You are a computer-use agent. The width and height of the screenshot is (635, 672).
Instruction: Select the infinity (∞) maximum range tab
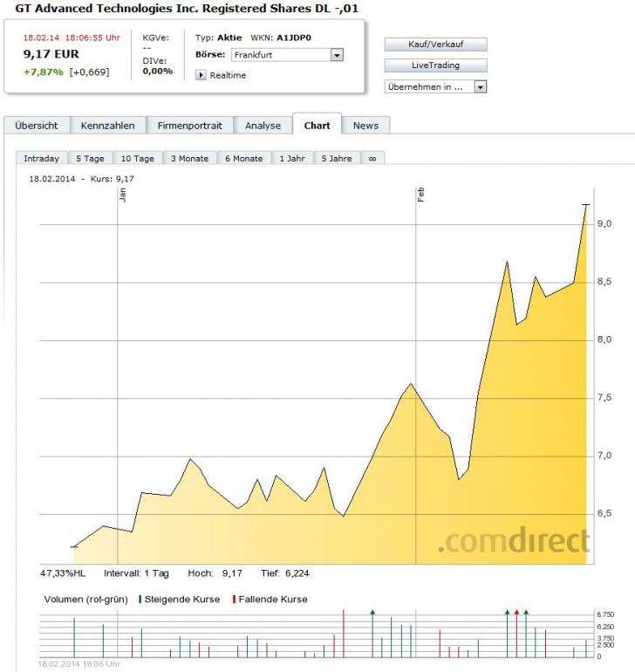pyautogui.click(x=372, y=159)
